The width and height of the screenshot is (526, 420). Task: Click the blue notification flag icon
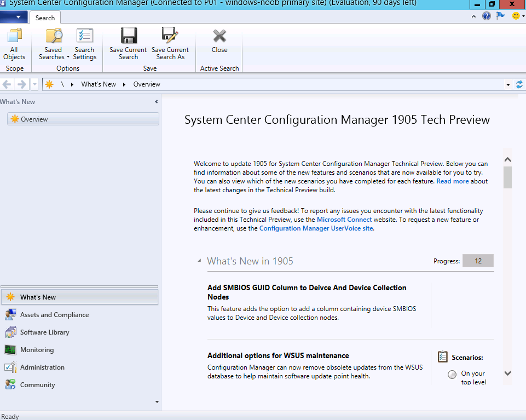[500, 16]
